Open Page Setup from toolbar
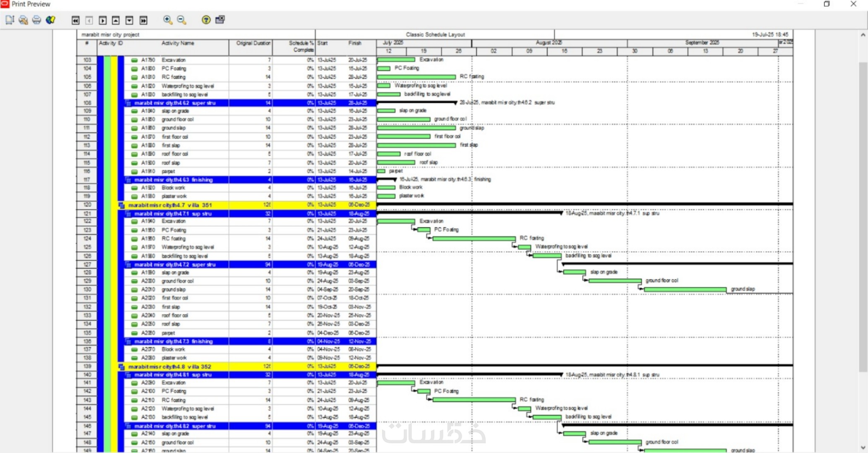Screen dimensions: 868x453 click(x=10, y=20)
